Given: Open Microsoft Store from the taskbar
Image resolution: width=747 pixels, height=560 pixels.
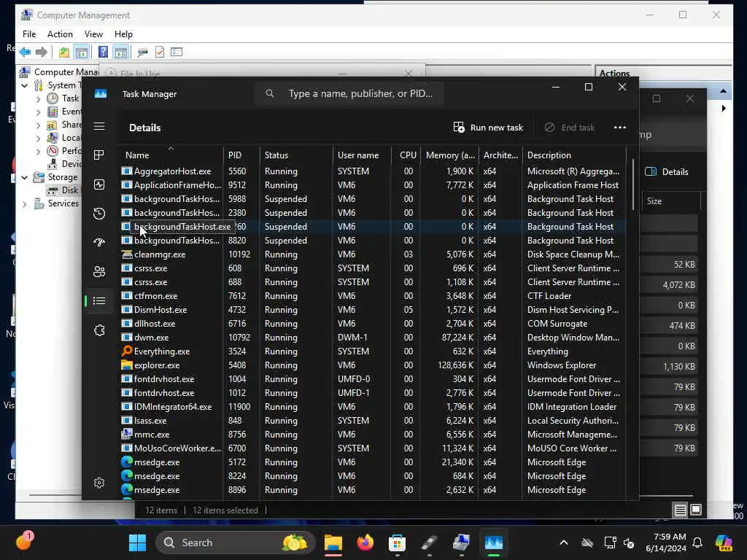Looking at the screenshot, I should tap(397, 542).
